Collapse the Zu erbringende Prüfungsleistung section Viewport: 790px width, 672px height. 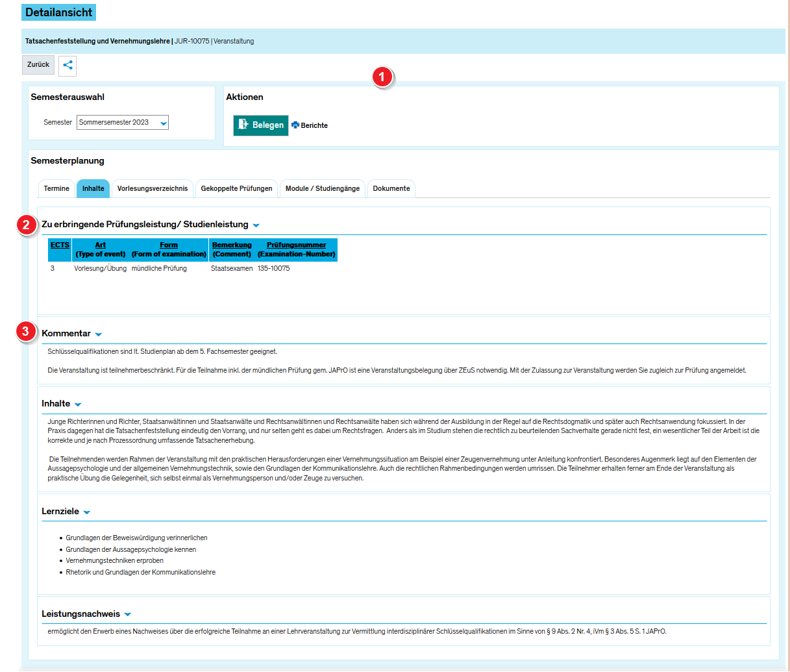256,225
